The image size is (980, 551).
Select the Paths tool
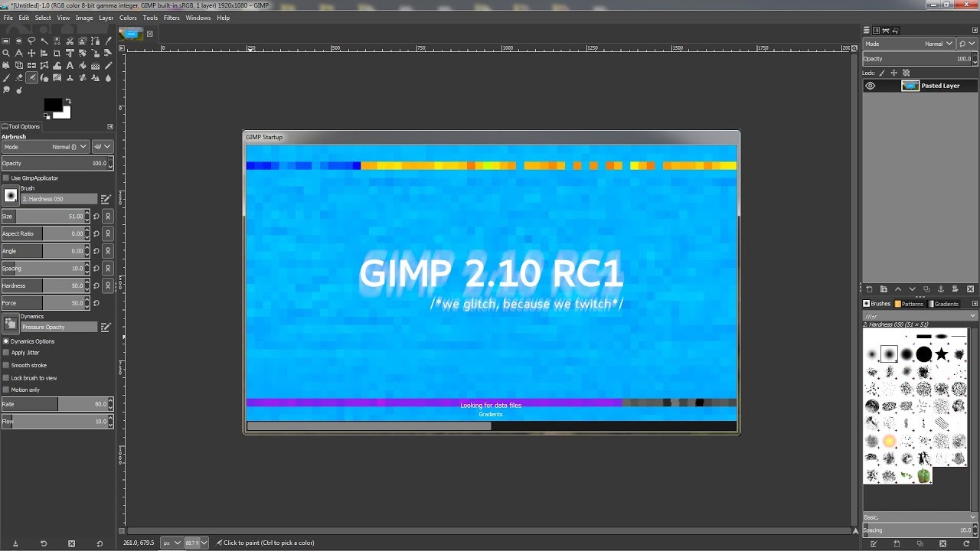click(x=95, y=41)
